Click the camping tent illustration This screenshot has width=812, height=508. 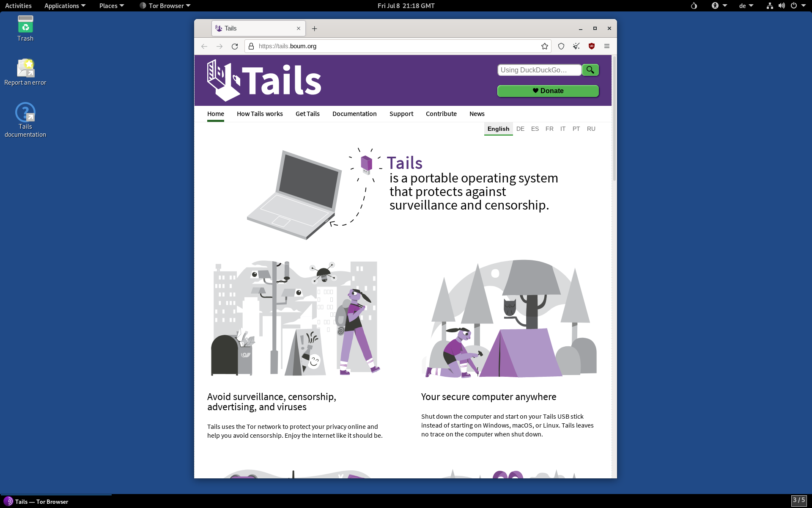point(510,318)
